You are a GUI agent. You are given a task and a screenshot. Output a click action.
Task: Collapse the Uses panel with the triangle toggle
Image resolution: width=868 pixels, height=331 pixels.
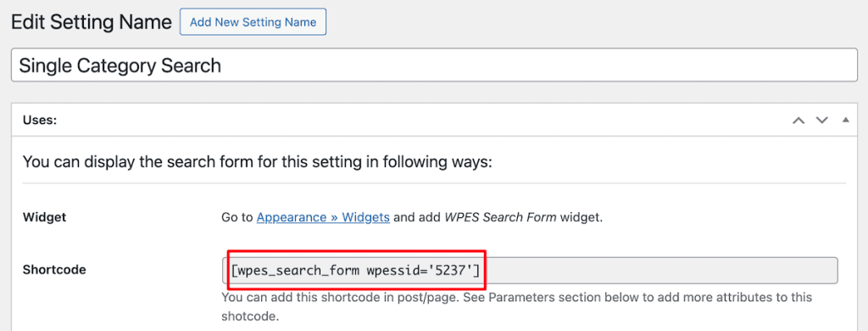point(845,120)
